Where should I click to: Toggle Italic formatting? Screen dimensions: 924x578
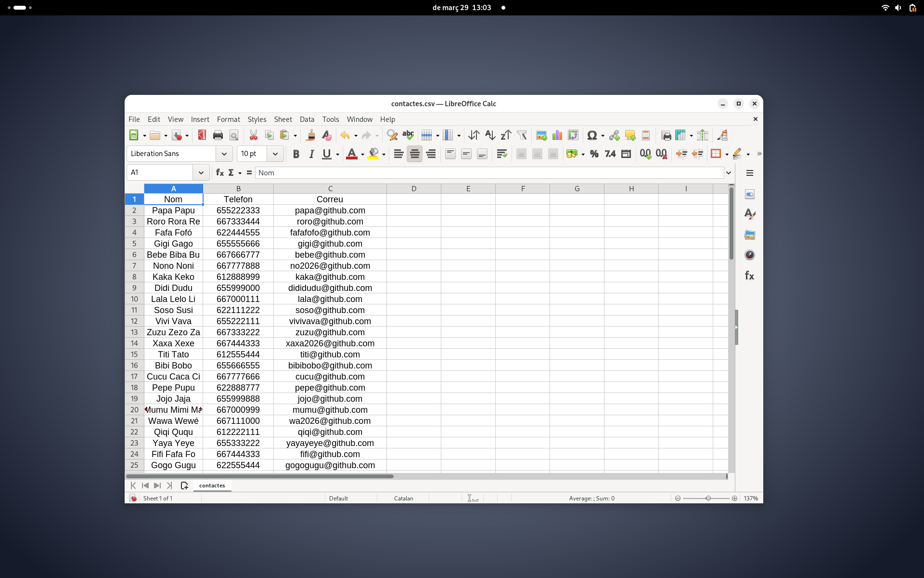click(311, 154)
